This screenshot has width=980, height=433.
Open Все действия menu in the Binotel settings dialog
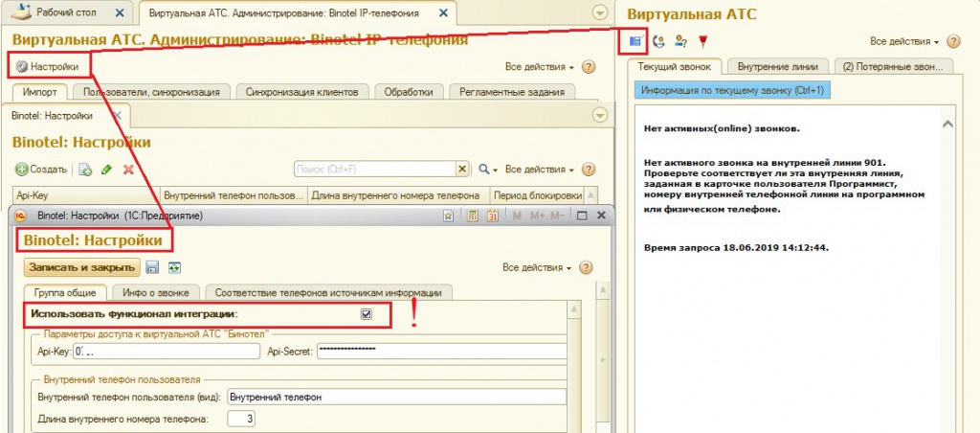537,268
